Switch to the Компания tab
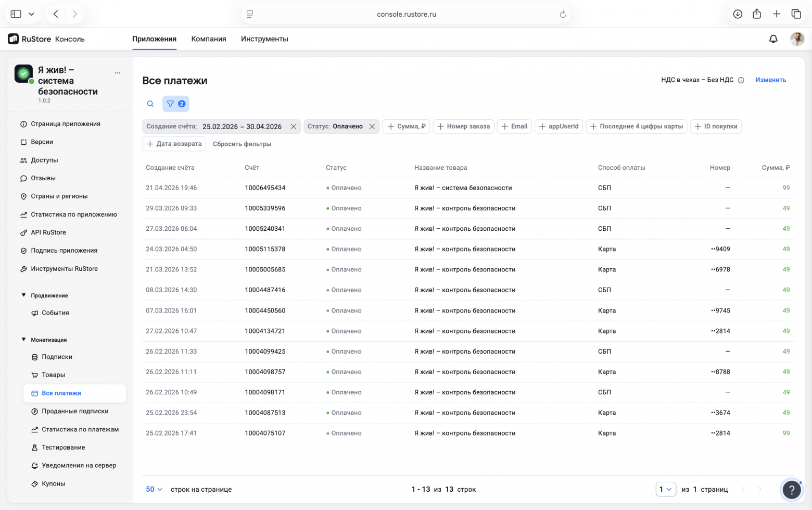The height and width of the screenshot is (510, 812). click(x=209, y=39)
